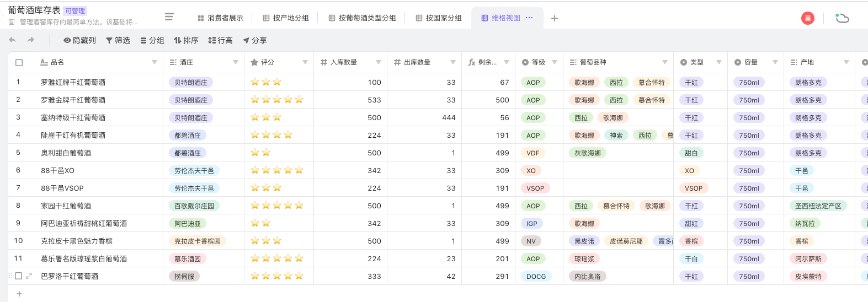Add a new view with plus icon
The image size is (868, 302).
pos(555,18)
